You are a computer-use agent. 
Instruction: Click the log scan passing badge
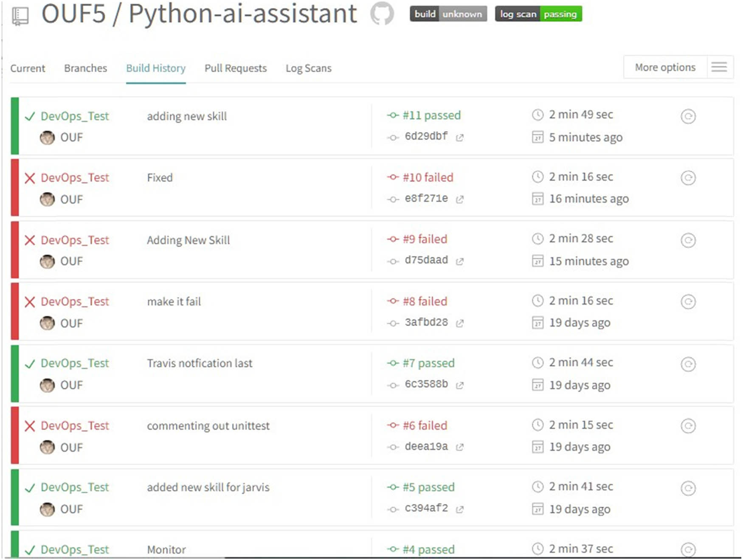click(538, 14)
